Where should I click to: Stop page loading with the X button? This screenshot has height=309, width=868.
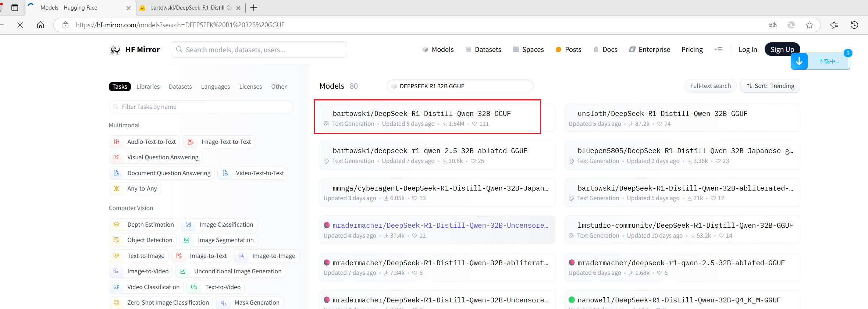(x=20, y=25)
